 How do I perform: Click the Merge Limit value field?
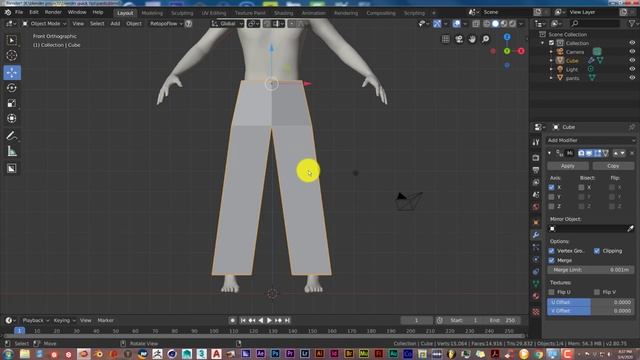[591, 270]
